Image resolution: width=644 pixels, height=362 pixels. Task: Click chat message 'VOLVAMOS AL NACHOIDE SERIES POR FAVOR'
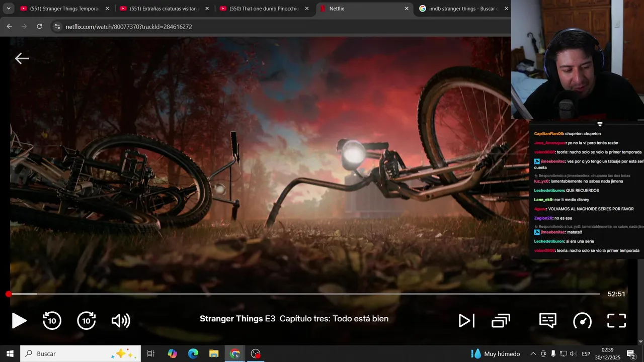click(x=591, y=209)
